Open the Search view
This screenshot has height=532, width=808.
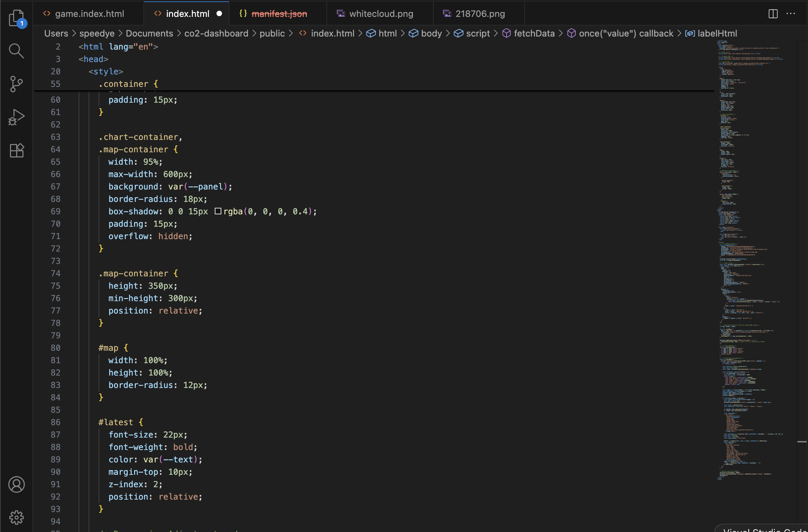pos(16,51)
